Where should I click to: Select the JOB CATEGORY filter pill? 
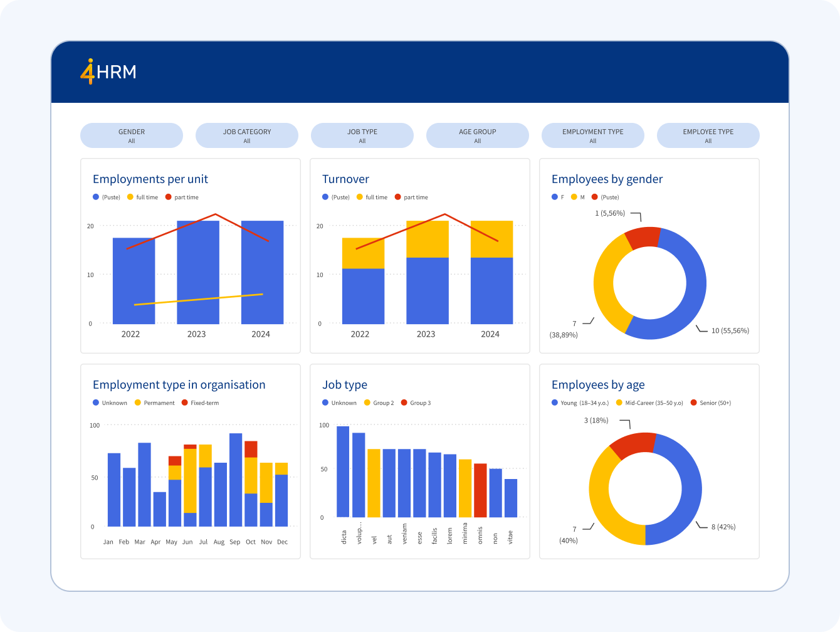(x=246, y=135)
